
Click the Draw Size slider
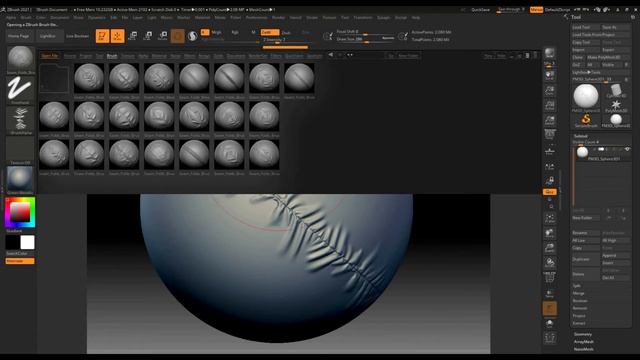tap(365, 39)
